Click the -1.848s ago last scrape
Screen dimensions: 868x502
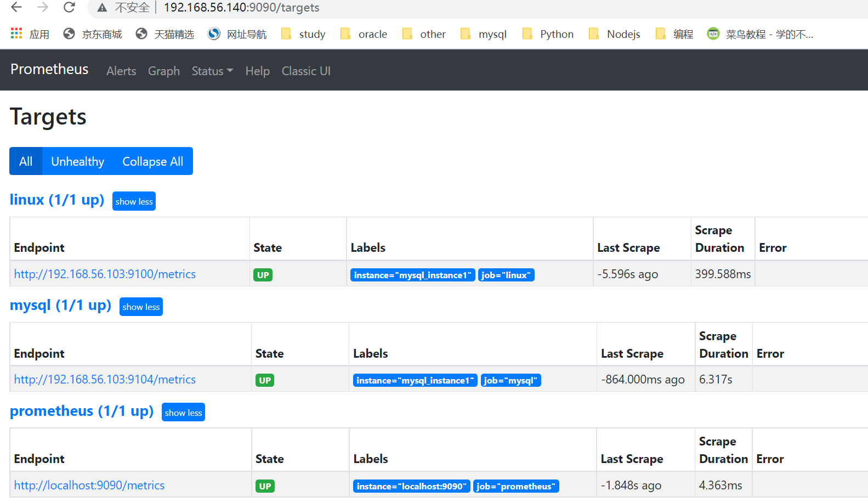[x=631, y=485]
